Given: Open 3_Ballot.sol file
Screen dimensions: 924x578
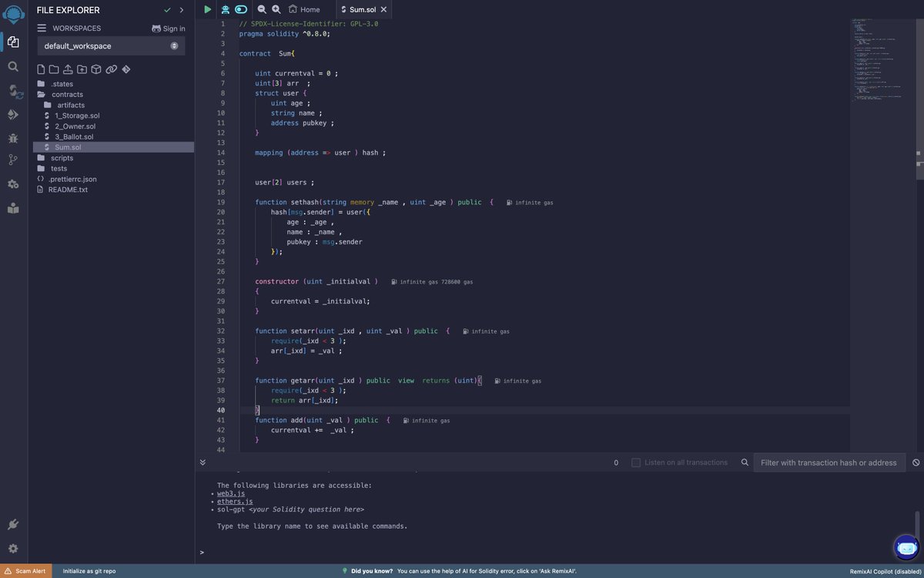Looking at the screenshot, I should click(x=74, y=136).
